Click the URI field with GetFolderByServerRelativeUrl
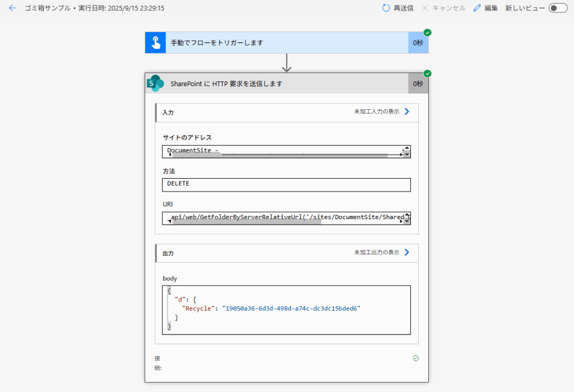 coord(286,218)
